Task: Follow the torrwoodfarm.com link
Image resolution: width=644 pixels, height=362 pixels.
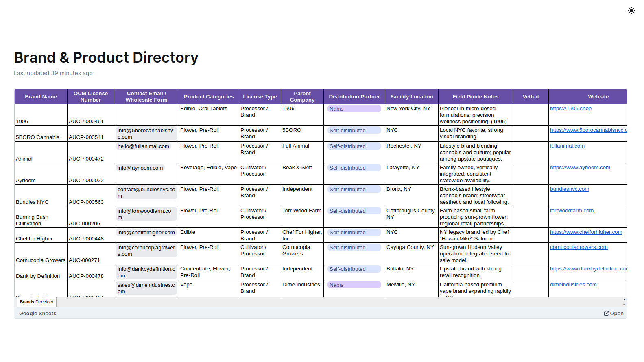Action: pyautogui.click(x=572, y=211)
